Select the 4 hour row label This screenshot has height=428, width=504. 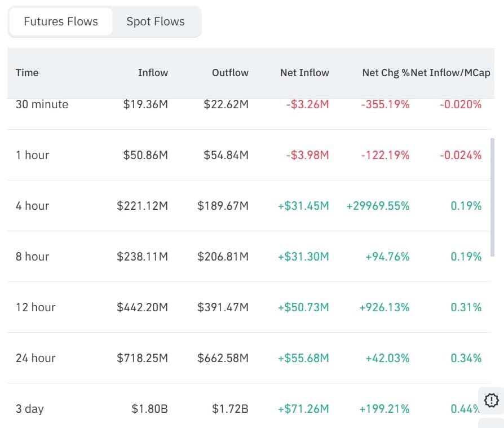click(32, 206)
